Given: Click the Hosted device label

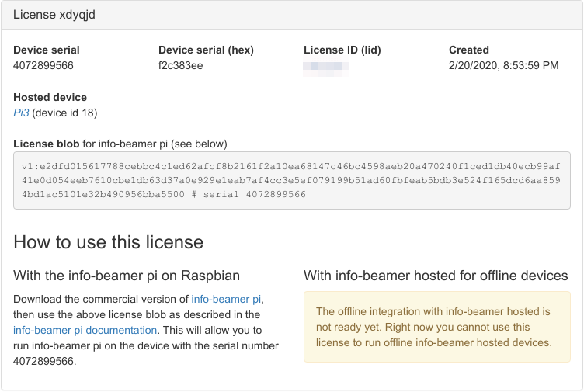Looking at the screenshot, I should pyautogui.click(x=50, y=97).
